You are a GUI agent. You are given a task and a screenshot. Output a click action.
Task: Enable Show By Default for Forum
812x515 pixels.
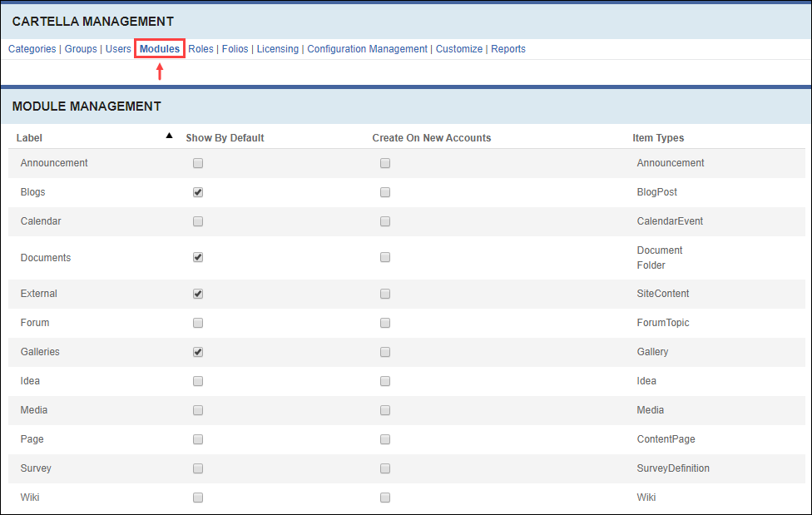pos(198,323)
